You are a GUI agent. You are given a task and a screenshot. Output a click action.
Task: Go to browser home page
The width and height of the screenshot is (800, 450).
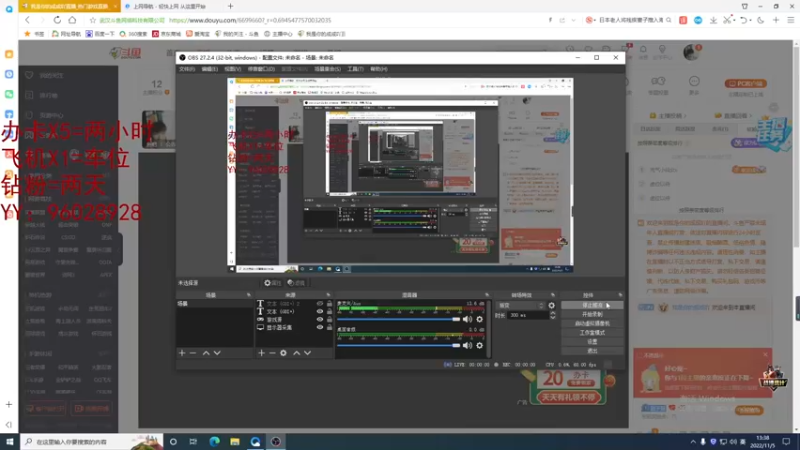[72, 20]
